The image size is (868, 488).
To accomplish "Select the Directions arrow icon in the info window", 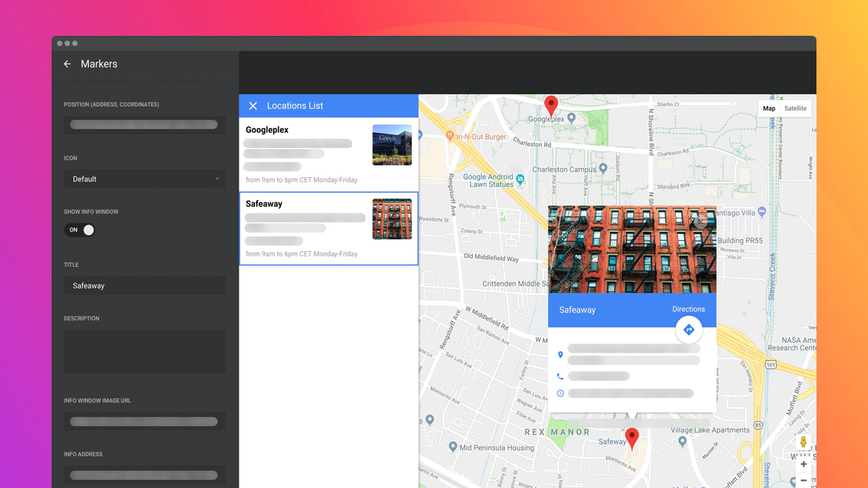I will 688,329.
